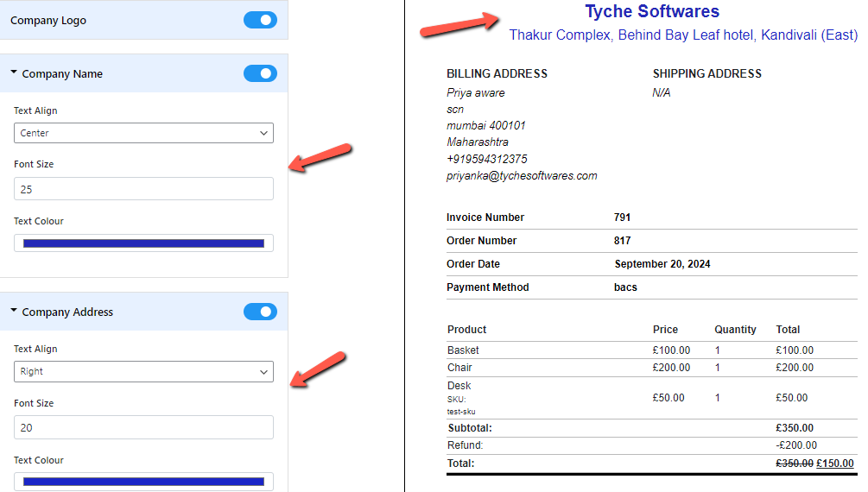Click the Thakur Complex address line
The width and height of the screenshot is (868, 492).
683,35
